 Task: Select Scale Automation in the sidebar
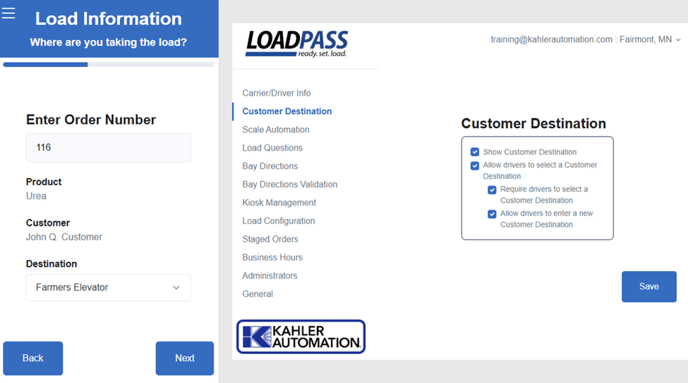276,129
